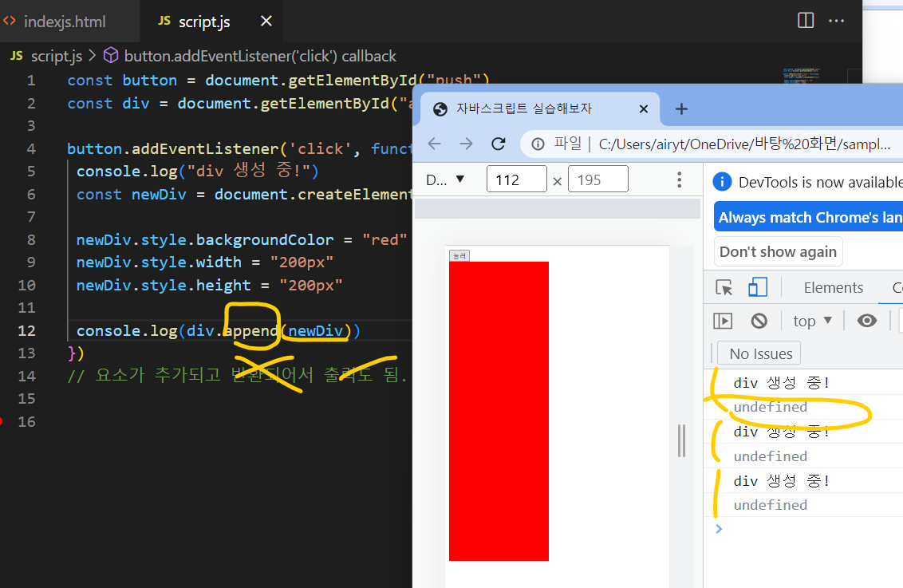Screen dimensions: 903x588
Task: Click the VS Code minimap
Action: (x=801, y=75)
